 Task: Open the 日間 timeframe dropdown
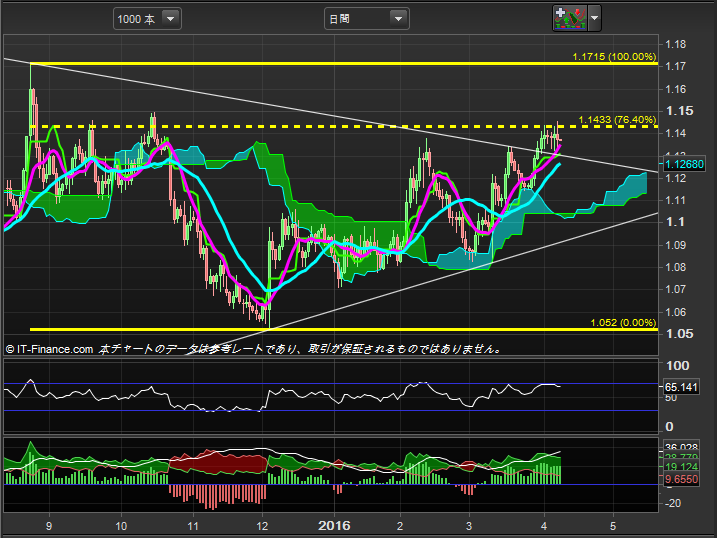coord(367,19)
